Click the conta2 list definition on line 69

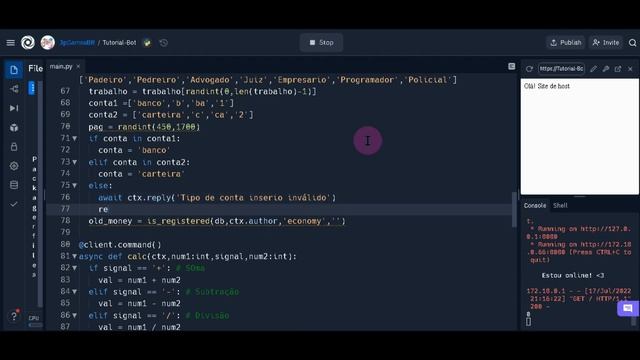[171, 115]
